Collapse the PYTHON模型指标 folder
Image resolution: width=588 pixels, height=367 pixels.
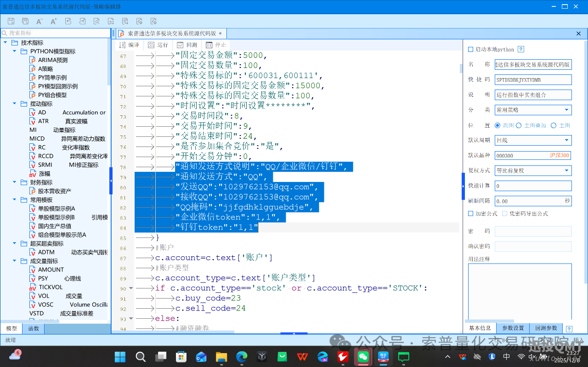point(14,51)
